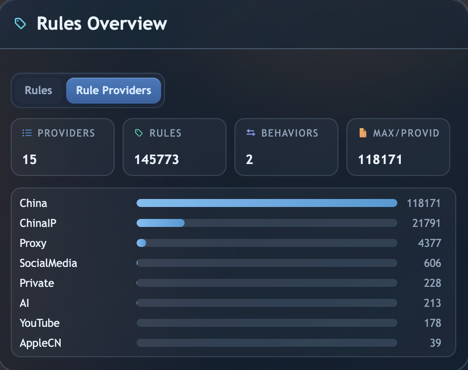Click the tag icon beside Rules Overview
Image resolution: width=468 pixels, height=370 pixels.
20,24
